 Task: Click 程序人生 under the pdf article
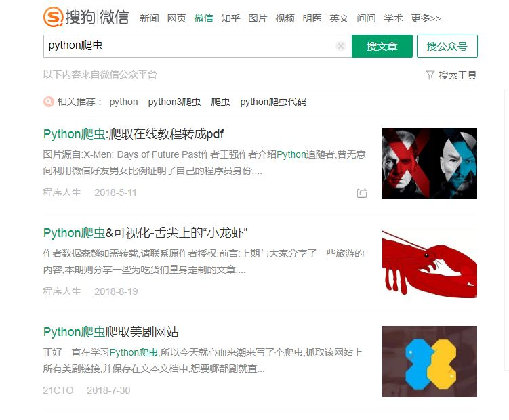[62, 192]
